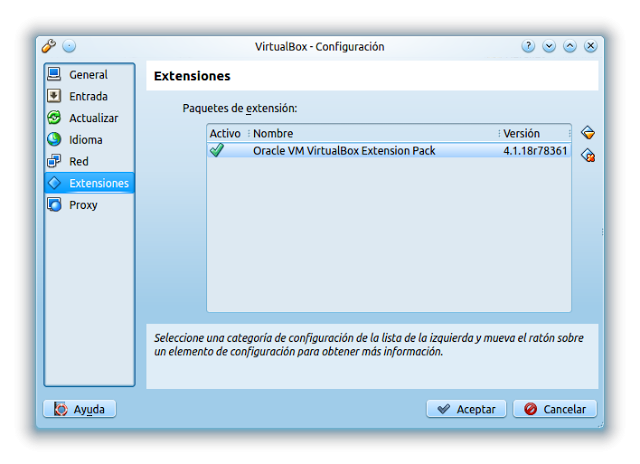Sort list by Activo column header

click(x=226, y=133)
